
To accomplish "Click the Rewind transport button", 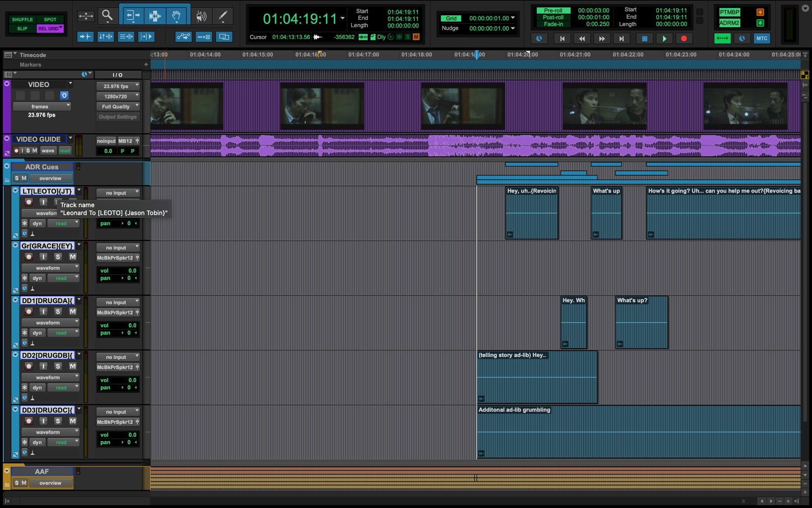I will [x=582, y=39].
